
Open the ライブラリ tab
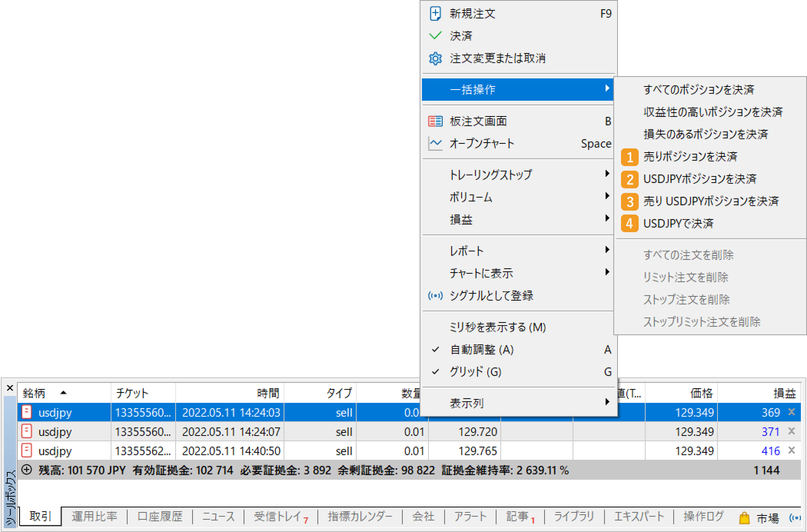click(x=574, y=517)
